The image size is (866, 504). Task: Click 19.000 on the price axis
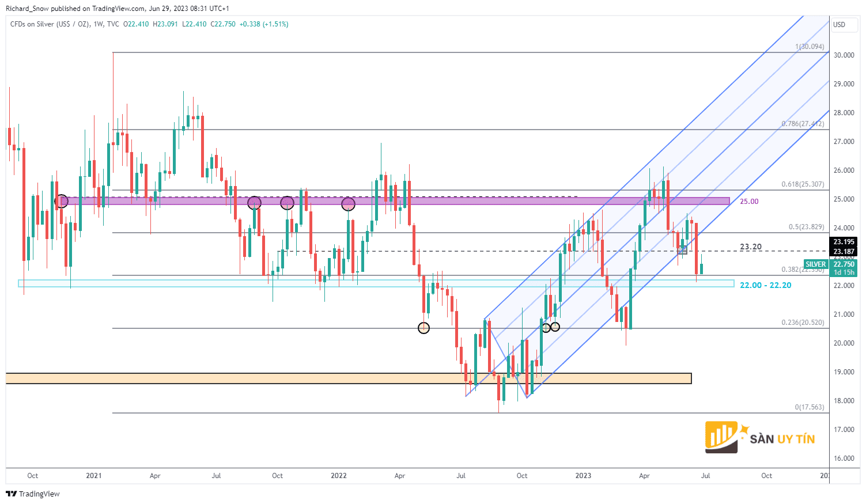(844, 372)
